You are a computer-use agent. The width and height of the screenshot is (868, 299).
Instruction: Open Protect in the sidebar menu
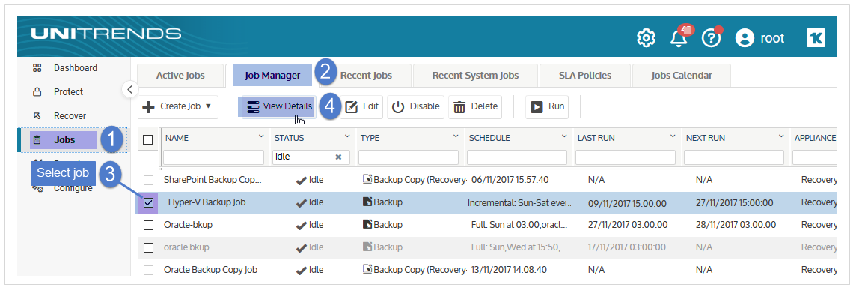pos(68,92)
